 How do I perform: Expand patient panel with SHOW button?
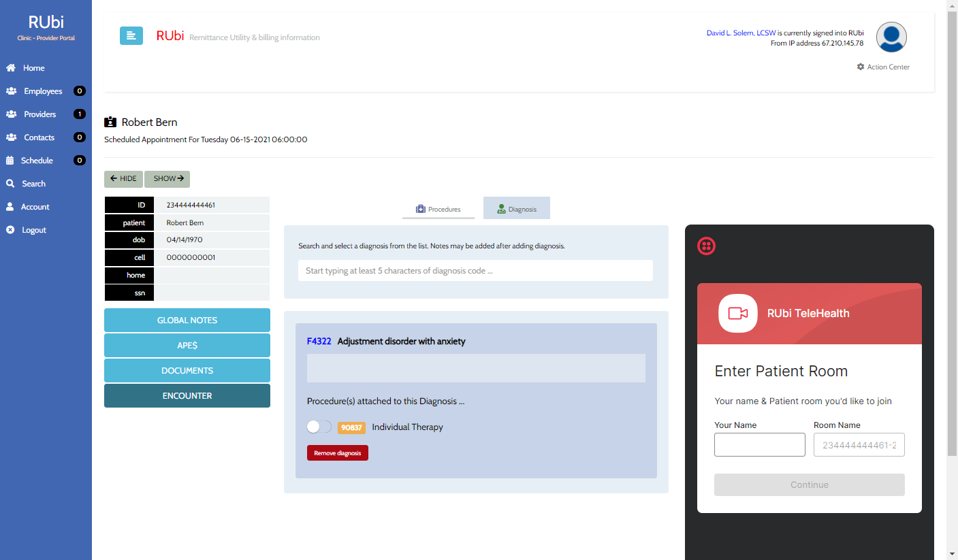[167, 179]
